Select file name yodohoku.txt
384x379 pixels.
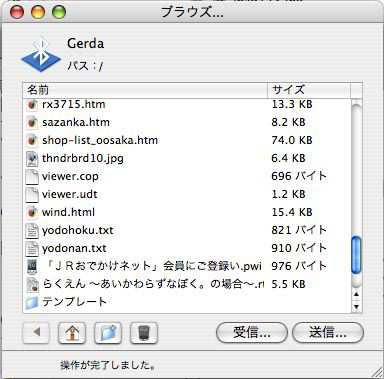[x=78, y=230]
